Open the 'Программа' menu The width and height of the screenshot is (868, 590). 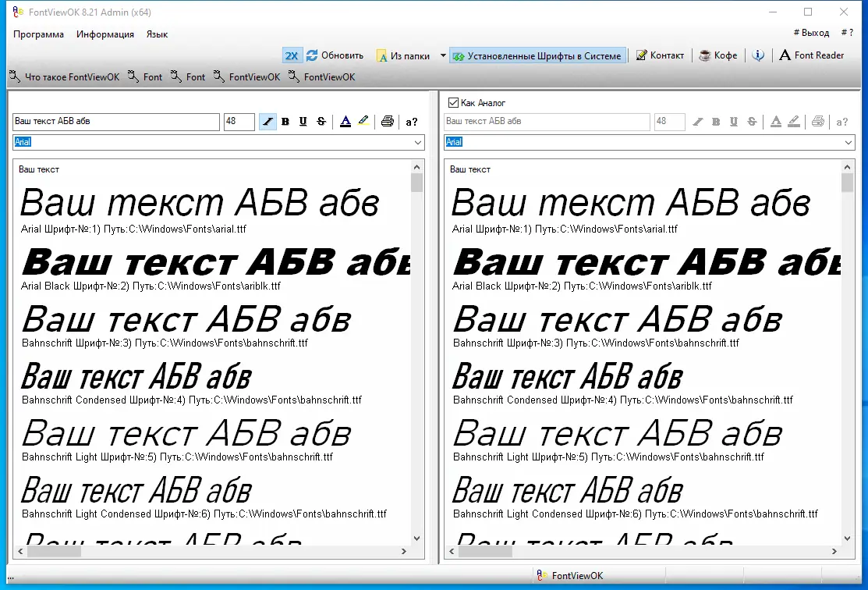click(38, 34)
